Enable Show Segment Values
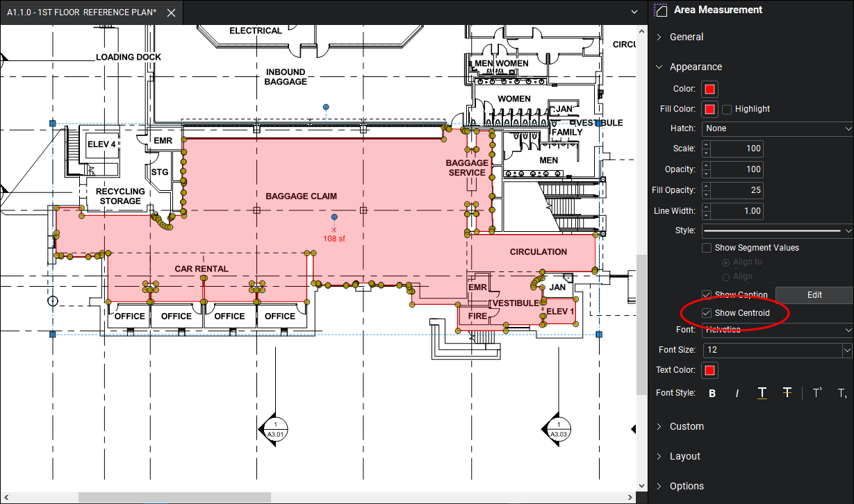 coord(707,248)
